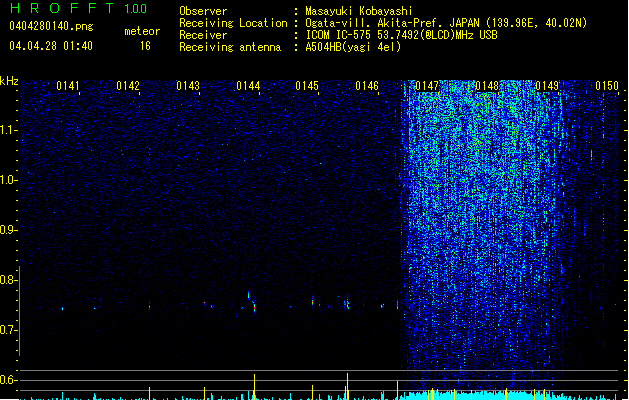Screen dimensions: 629x400
Task: Click the Receiving antenna label
Action: [230, 47]
